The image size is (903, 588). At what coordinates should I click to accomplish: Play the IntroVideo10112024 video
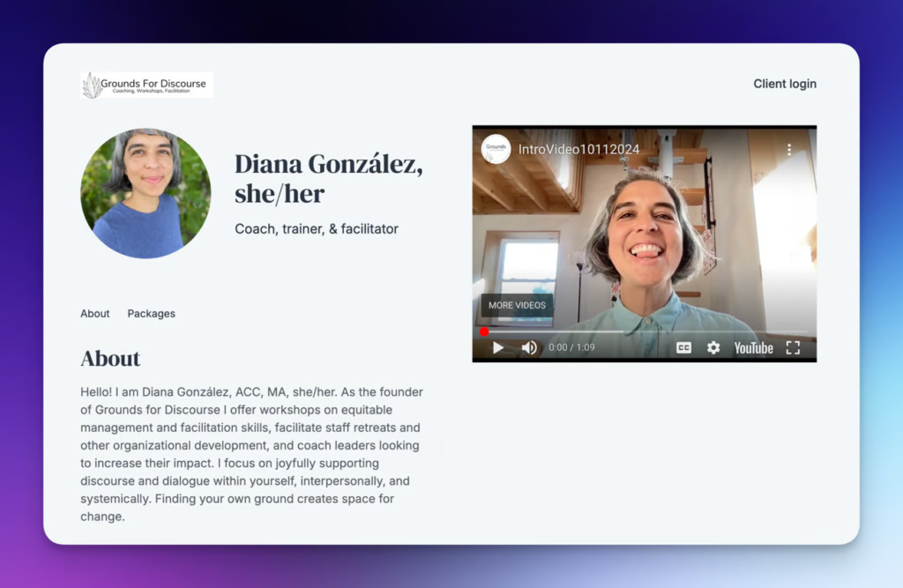point(498,348)
